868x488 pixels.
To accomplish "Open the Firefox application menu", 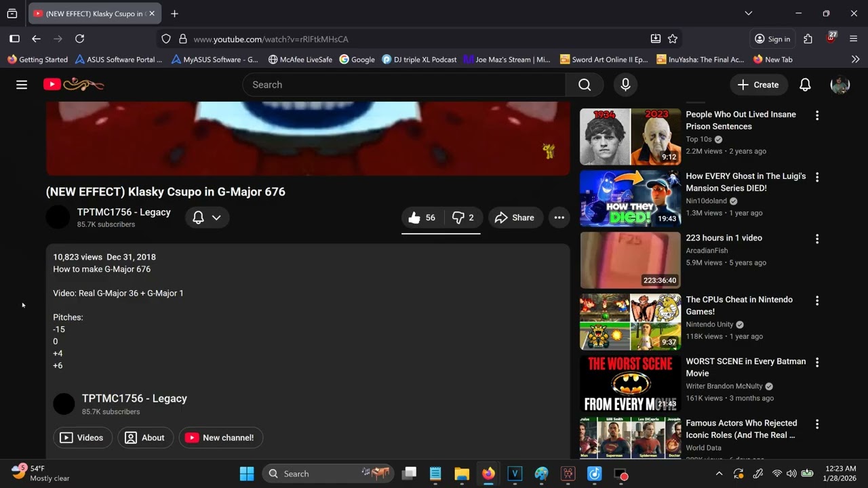I will 854,39.
